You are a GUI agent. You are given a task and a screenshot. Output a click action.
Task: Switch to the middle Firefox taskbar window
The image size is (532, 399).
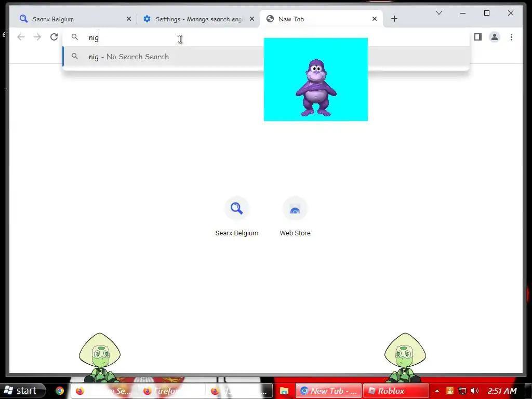click(171, 391)
